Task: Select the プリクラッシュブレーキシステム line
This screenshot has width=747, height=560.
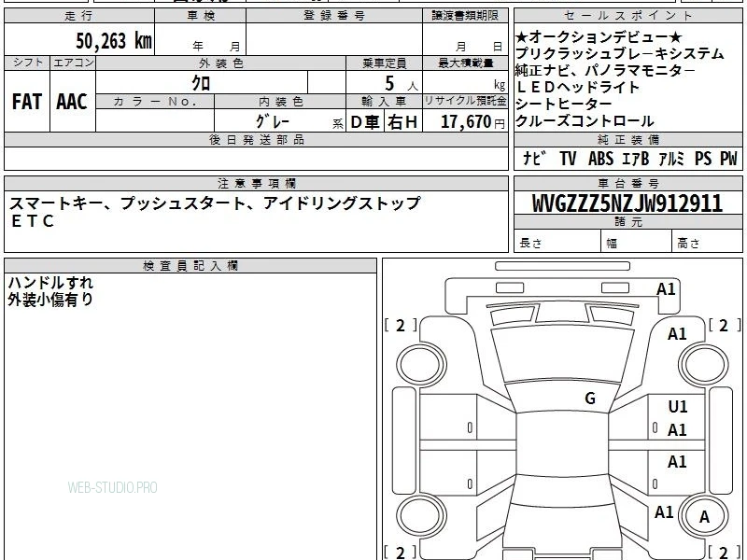Action: (620, 53)
